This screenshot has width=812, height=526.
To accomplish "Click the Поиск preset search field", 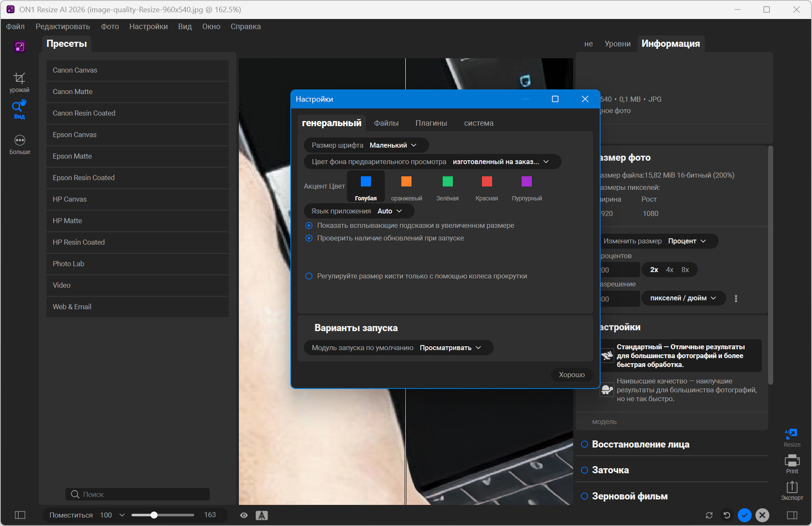I will [138, 494].
